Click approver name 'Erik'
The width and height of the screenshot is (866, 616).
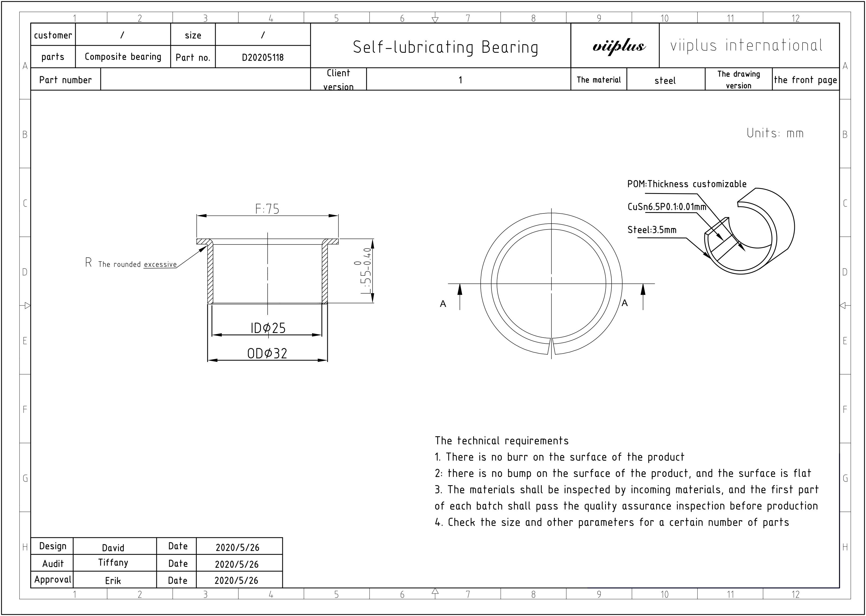(x=113, y=580)
